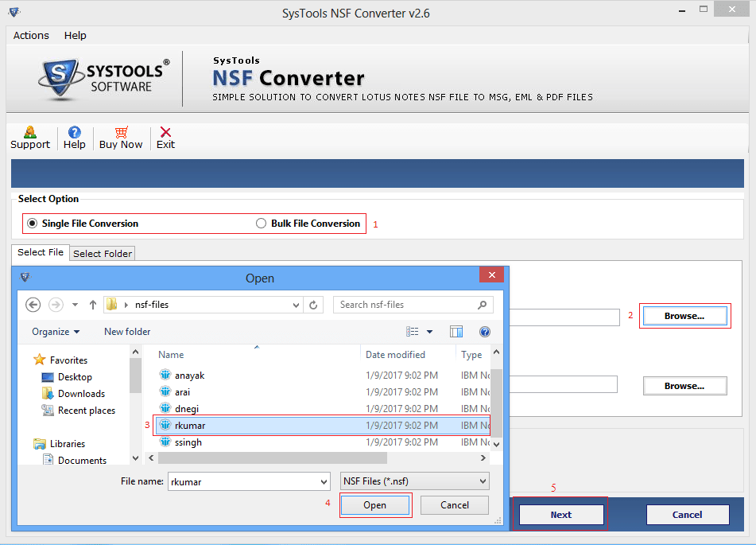Viewport: 756px width, 545px height.
Task: Expand the nsf-files breadcrumb chevron
Action: point(126,305)
